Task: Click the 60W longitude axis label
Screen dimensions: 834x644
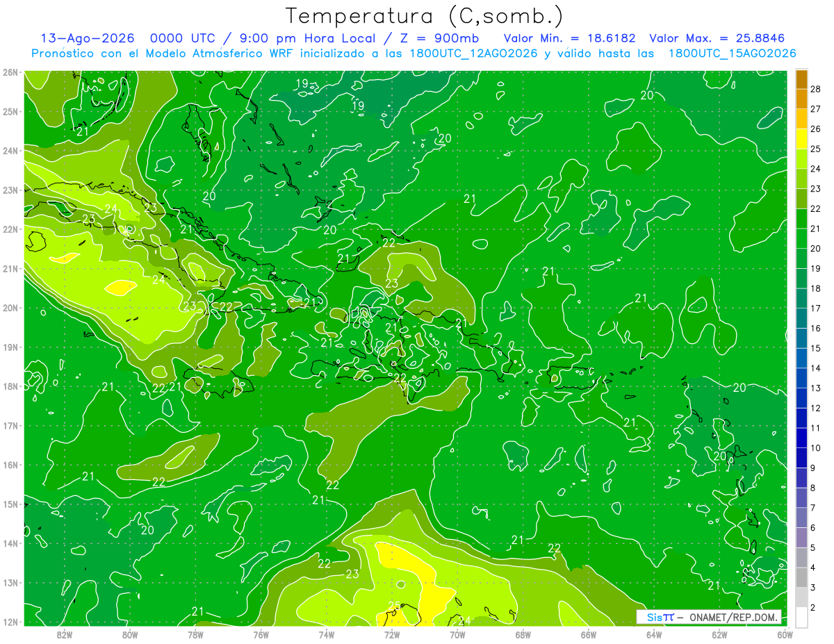Action: 785,634
